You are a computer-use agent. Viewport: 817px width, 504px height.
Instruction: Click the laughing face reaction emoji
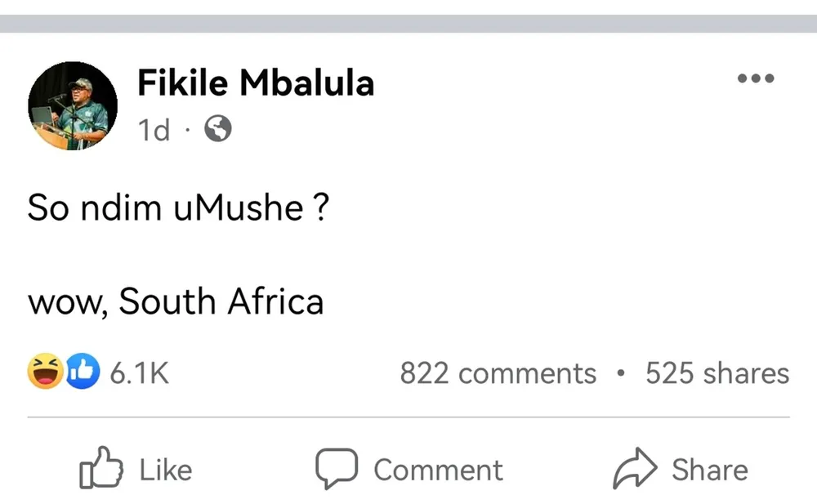(44, 372)
